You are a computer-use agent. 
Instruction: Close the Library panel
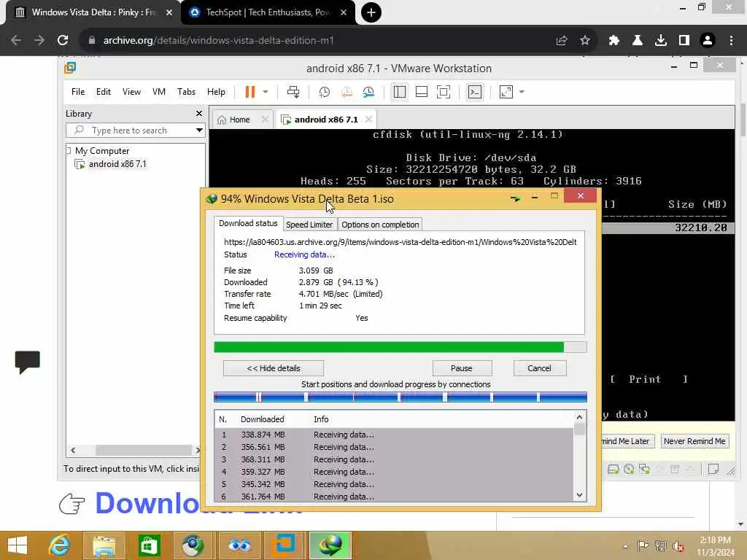tap(199, 113)
